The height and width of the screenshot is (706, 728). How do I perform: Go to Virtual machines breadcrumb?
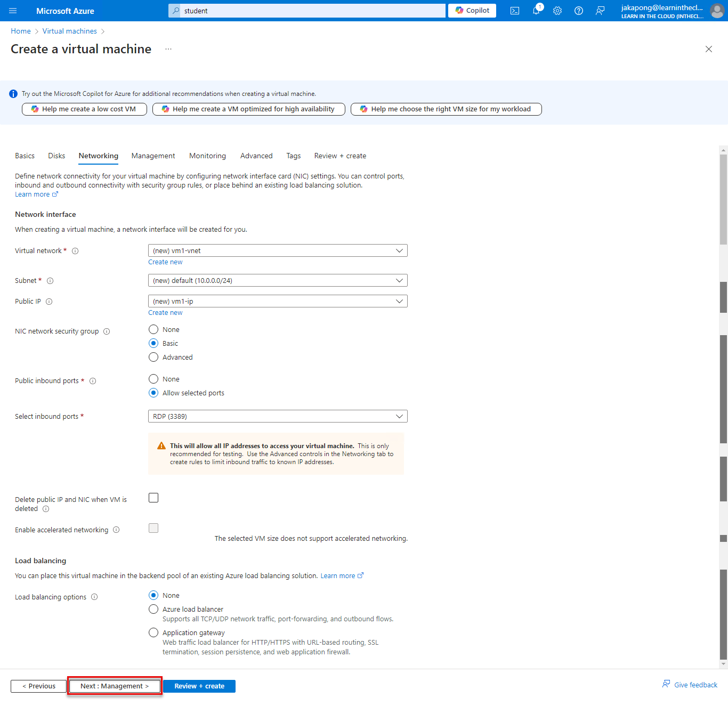pyautogui.click(x=70, y=31)
